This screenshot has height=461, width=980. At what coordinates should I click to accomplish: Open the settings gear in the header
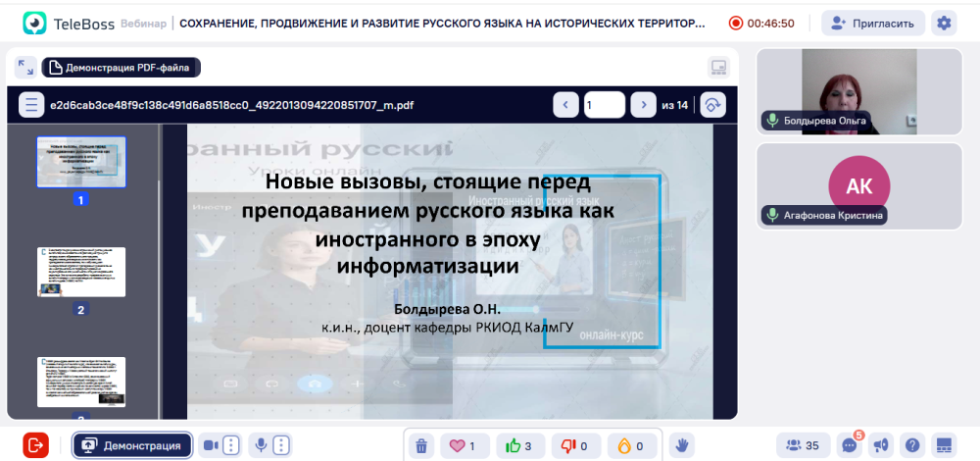[944, 24]
